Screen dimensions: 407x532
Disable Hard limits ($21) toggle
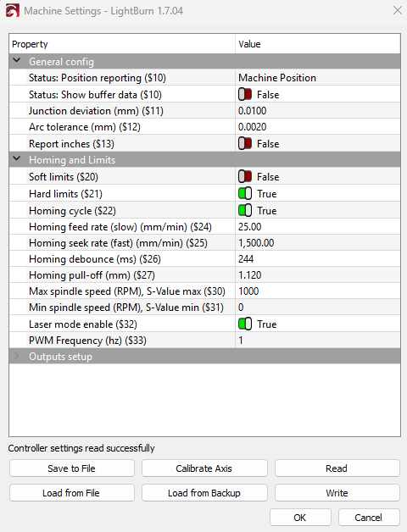[245, 194]
